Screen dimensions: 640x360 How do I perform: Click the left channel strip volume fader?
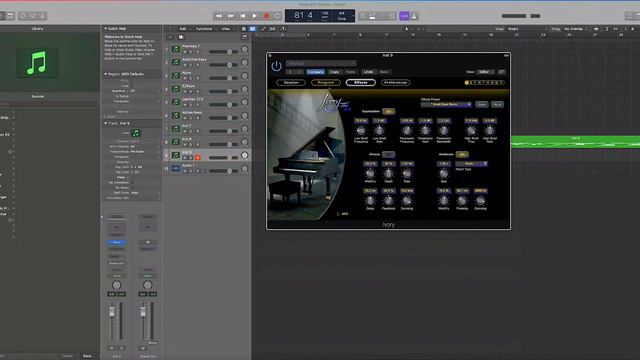(112, 311)
